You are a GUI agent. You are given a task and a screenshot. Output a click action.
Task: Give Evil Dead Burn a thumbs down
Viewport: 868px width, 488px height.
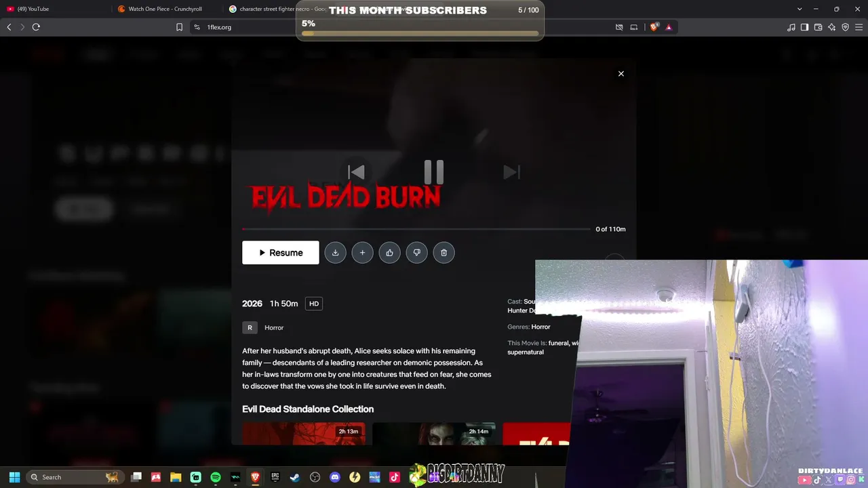[x=416, y=253]
